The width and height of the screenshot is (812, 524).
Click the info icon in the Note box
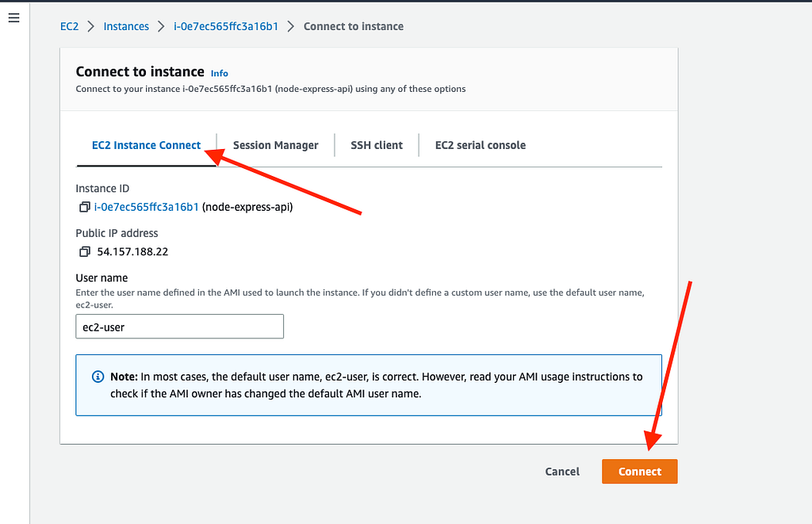[x=98, y=377]
